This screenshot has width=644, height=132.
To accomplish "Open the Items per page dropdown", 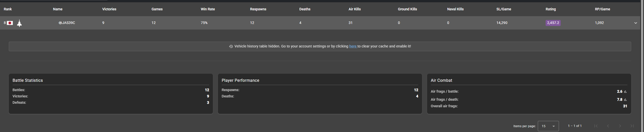I will 548,126.
